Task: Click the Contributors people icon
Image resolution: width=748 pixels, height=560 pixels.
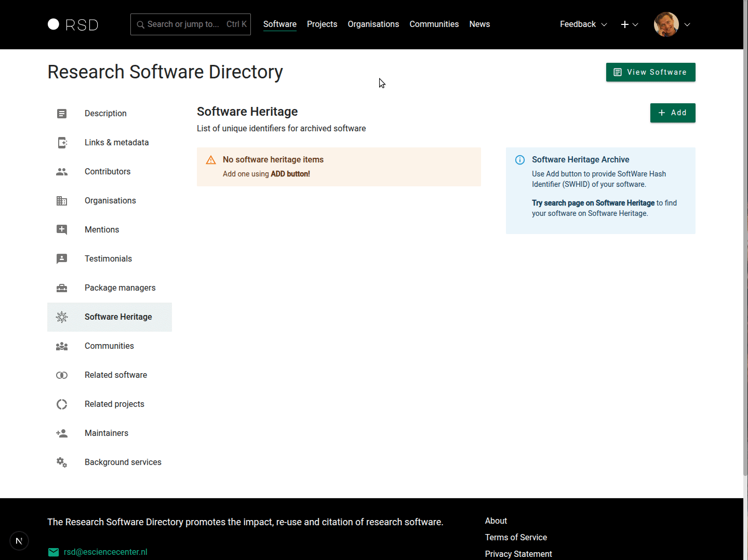Action: [x=62, y=172]
